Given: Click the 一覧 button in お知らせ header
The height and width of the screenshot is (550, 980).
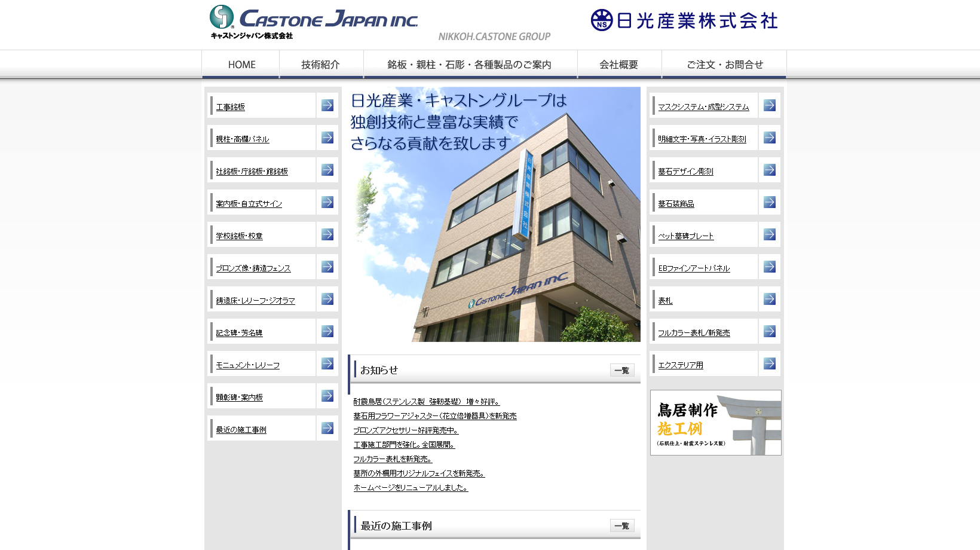Looking at the screenshot, I should point(622,370).
